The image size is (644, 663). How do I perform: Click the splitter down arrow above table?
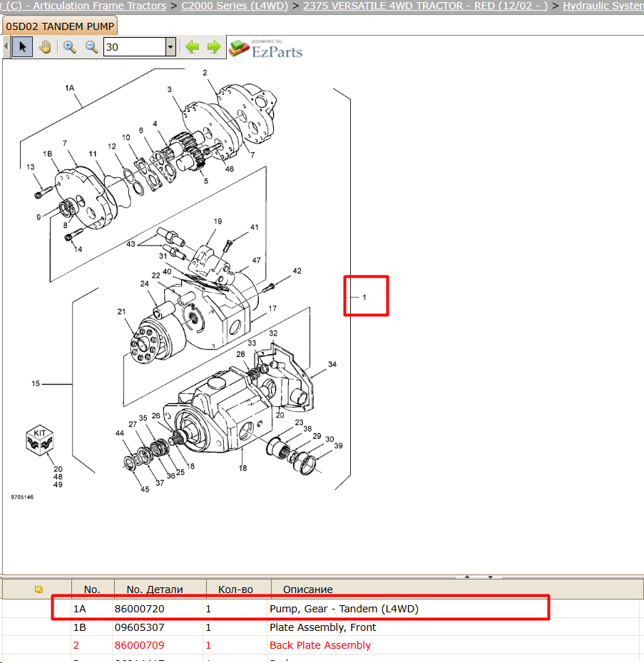pyautogui.click(x=490, y=577)
